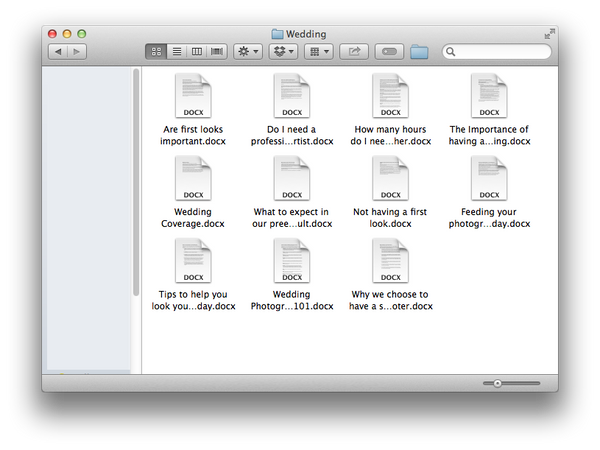Switch to icon view
Viewport: 600px width, 450px height.
tap(156, 51)
